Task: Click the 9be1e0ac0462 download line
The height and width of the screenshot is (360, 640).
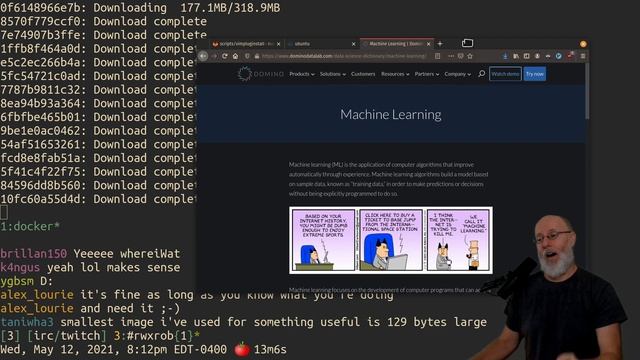Action: 98,131
